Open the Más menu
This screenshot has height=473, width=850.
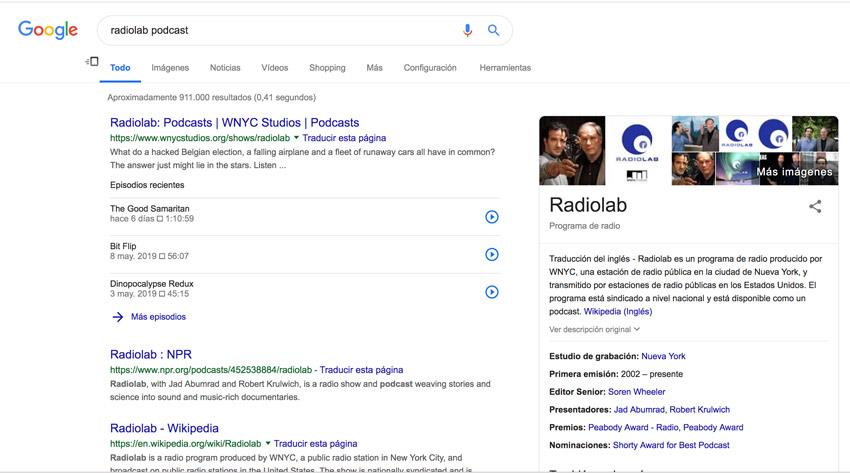click(375, 68)
